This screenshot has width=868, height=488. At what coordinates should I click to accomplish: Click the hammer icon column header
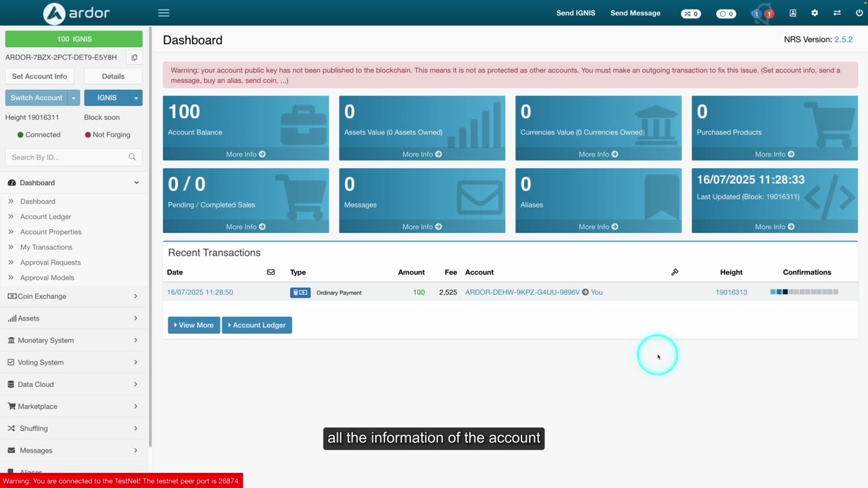tap(675, 272)
